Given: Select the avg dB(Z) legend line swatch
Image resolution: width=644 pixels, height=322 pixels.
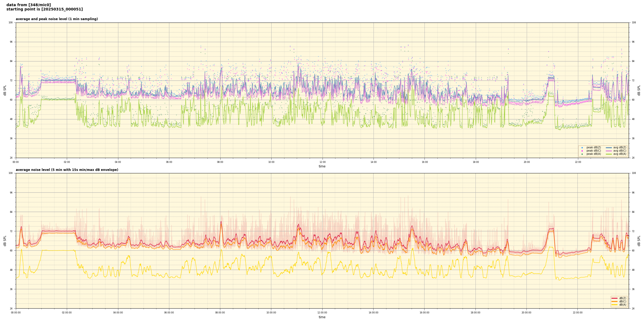Looking at the screenshot, I should pos(609,148).
